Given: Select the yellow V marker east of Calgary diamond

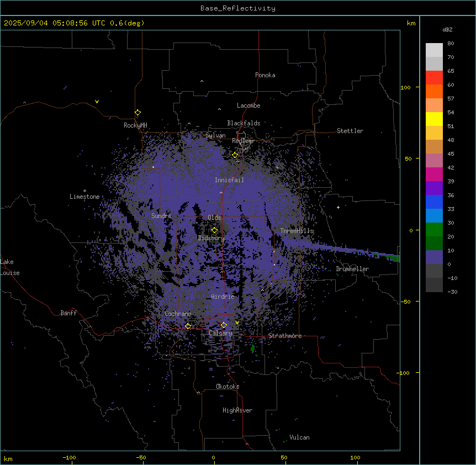Looking at the screenshot, I should 237,323.
